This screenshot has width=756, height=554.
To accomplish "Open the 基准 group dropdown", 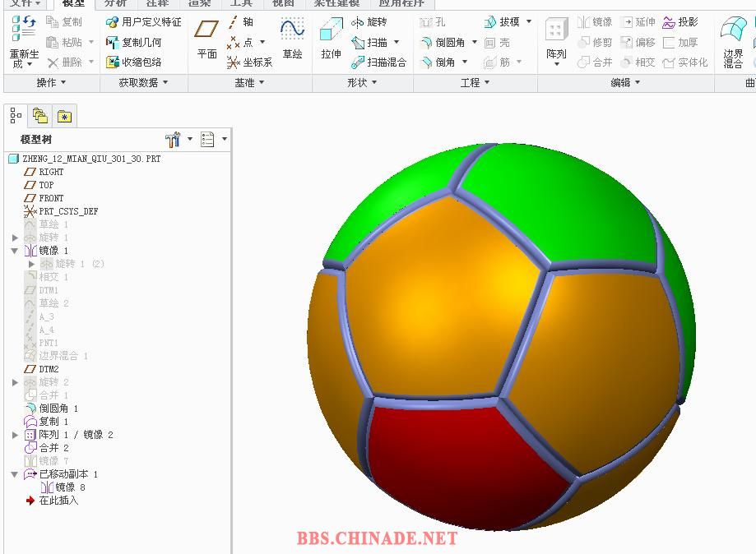I will [x=249, y=83].
